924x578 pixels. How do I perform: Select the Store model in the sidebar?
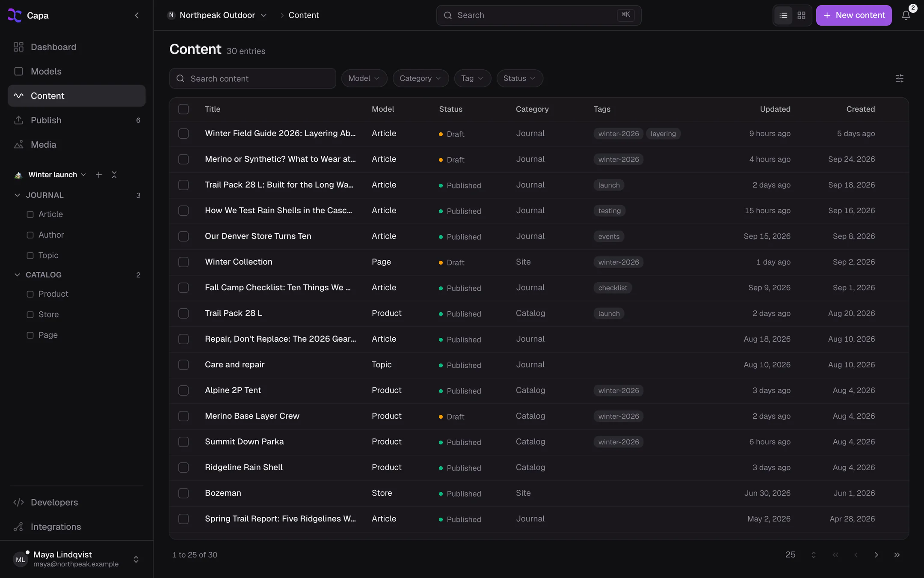pyautogui.click(x=48, y=315)
